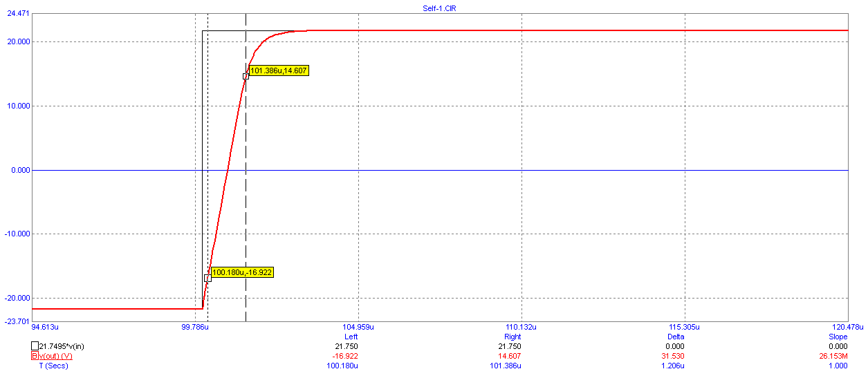Click the black token box beside 21.7495*v(in)
This screenshot has width=868, height=378.
[x=35, y=346]
